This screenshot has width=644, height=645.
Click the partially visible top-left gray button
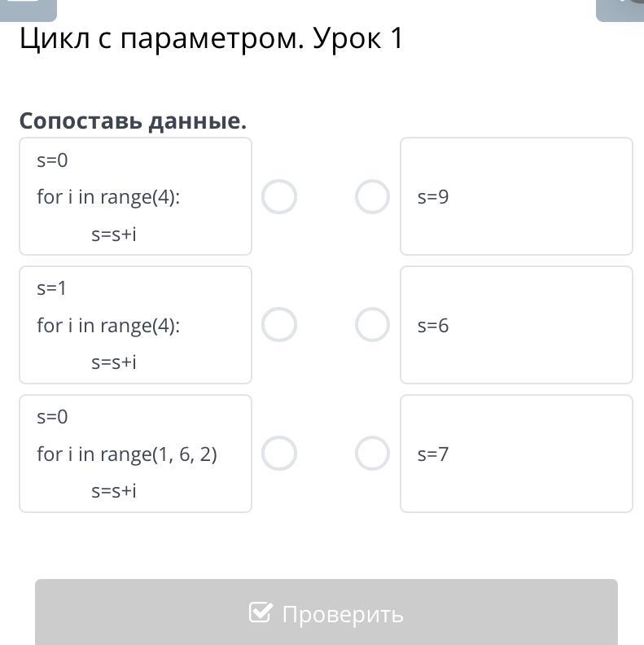tap(28, 8)
